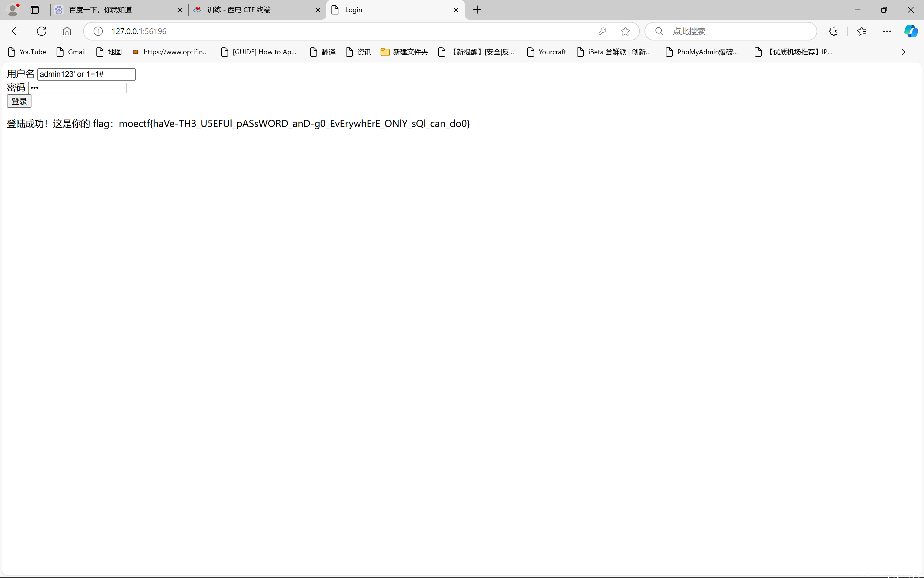Restore down the browser window

[x=884, y=10]
